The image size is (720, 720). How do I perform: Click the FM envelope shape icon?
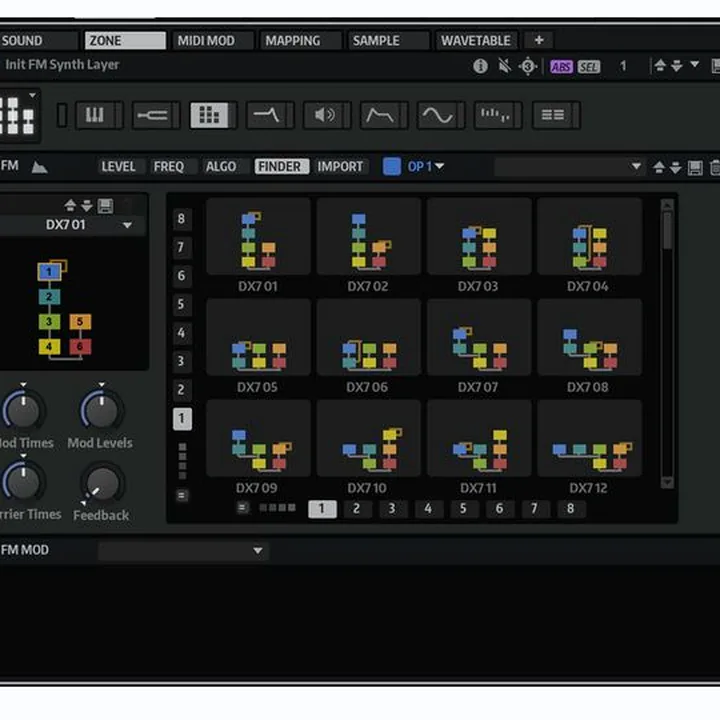pos(39,167)
